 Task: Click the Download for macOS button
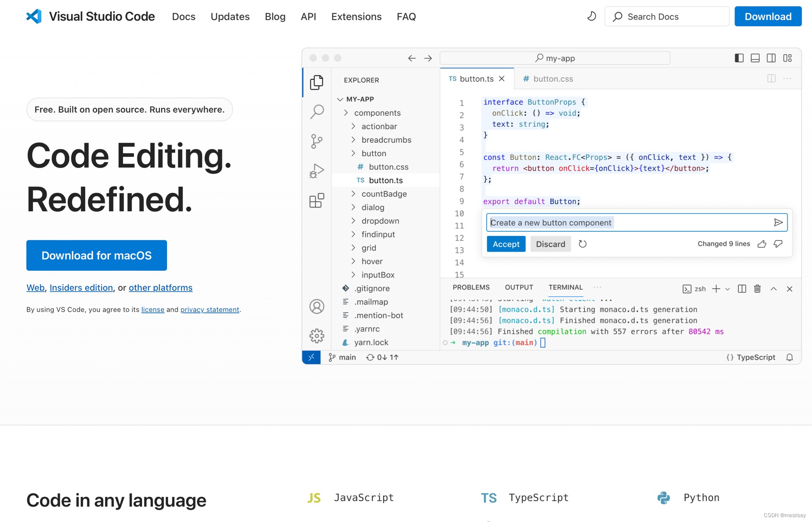(97, 255)
